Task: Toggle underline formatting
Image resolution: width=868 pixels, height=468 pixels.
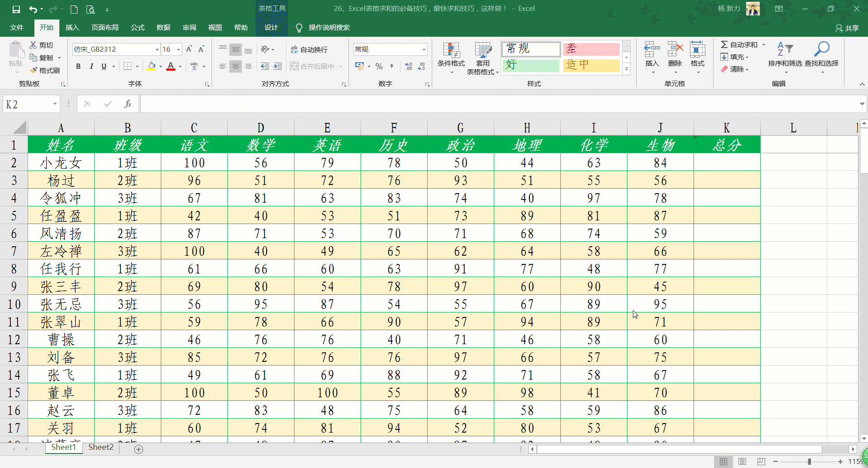Action: (104, 66)
